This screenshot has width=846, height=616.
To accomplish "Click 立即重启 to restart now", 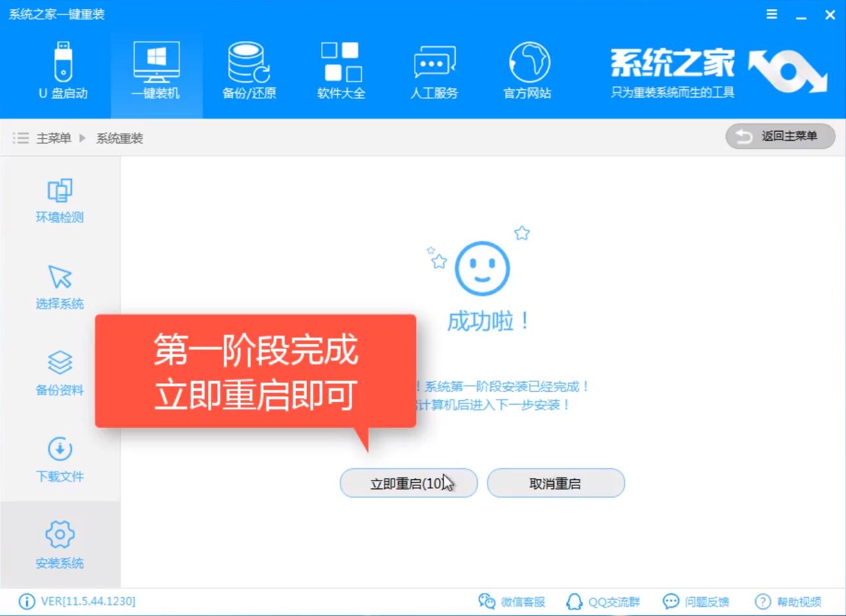I will (408, 483).
